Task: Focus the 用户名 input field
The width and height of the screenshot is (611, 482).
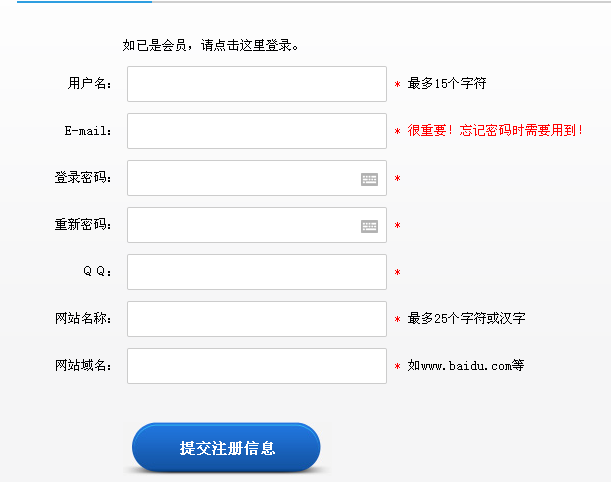Action: tap(256, 84)
